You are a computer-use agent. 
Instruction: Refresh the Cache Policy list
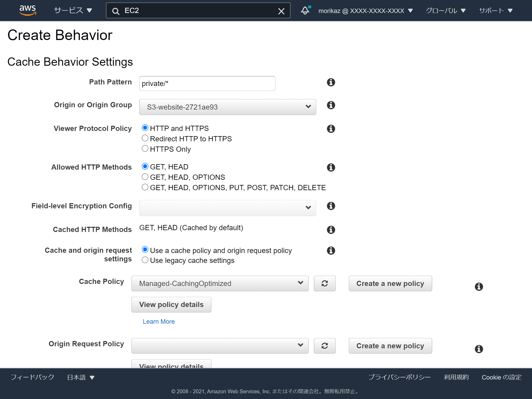click(325, 283)
